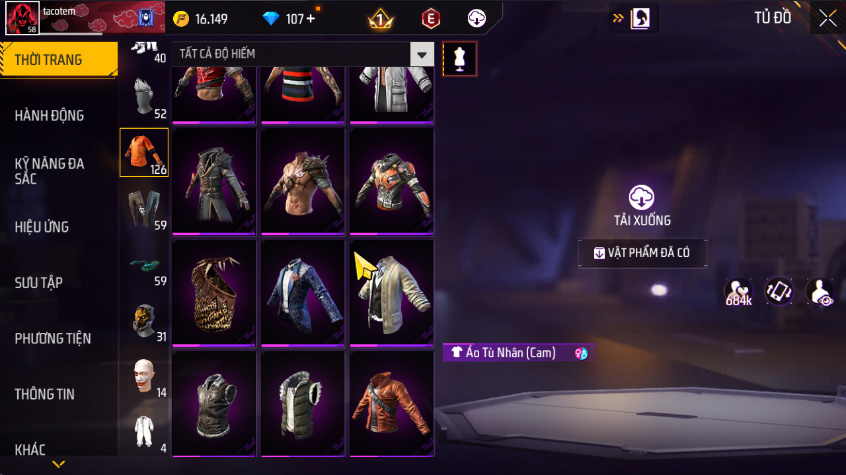The image size is (846, 475).
Task: Click the cloud download icon in top bar
Action: tap(476, 18)
